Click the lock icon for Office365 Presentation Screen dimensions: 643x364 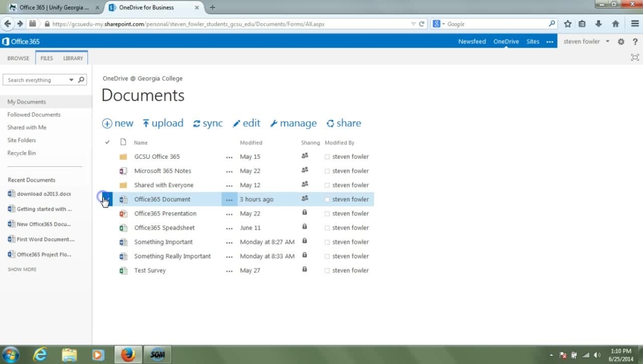click(304, 212)
